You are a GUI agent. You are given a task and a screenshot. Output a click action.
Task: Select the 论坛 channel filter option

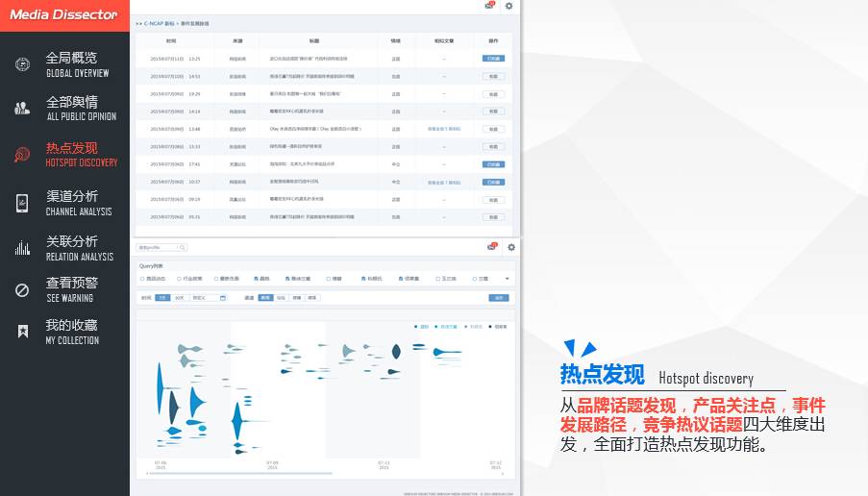coord(282,298)
